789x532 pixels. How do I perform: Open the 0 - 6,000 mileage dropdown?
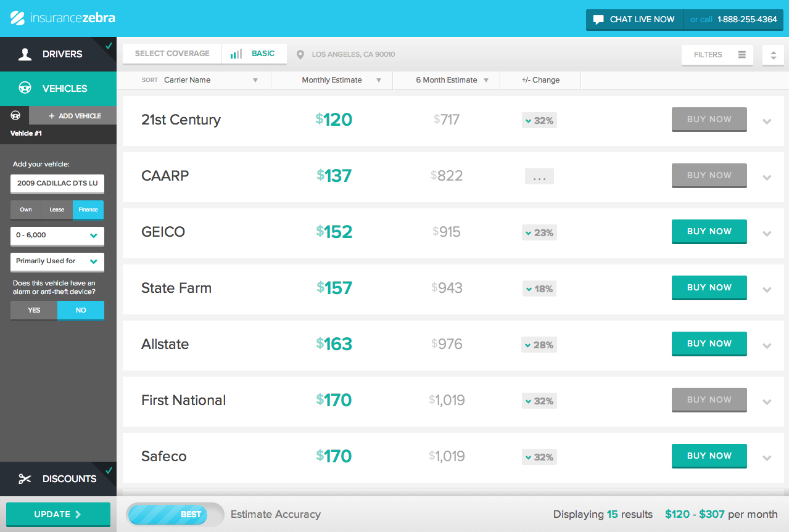tap(57, 235)
